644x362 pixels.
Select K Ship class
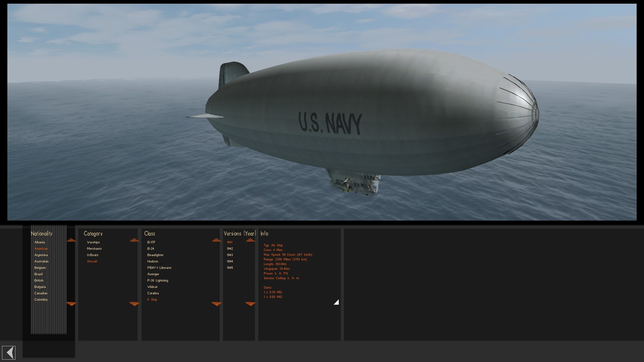[x=152, y=300]
